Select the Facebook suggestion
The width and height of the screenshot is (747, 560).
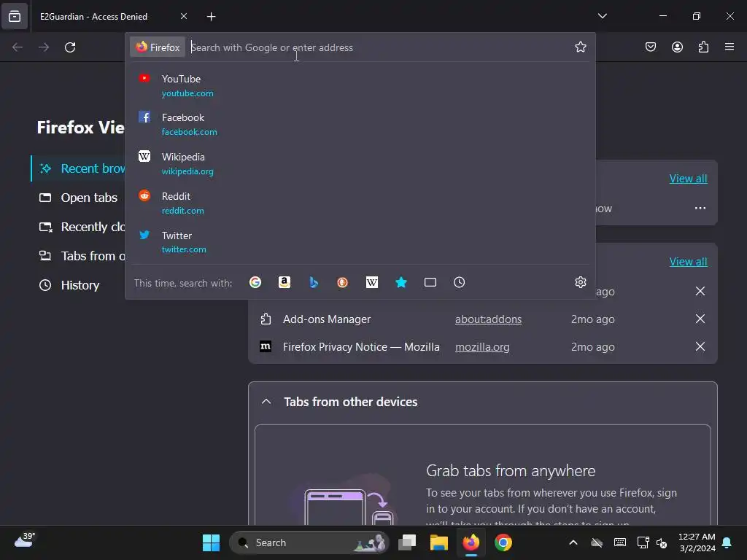click(360, 124)
